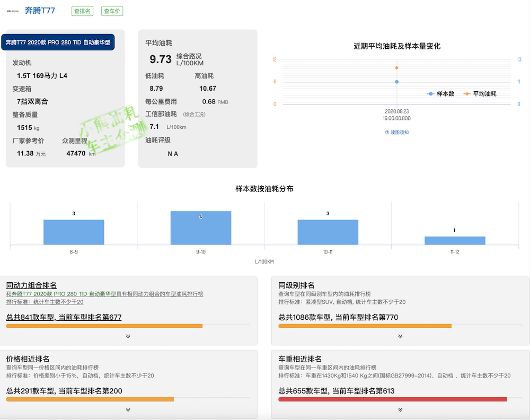Toggle the 样本数 legend entry
The width and height of the screenshot is (530, 420).
point(441,94)
